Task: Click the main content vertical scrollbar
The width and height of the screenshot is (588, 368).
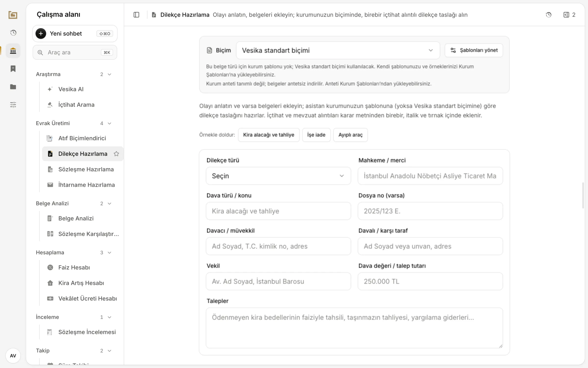Action: (x=583, y=196)
